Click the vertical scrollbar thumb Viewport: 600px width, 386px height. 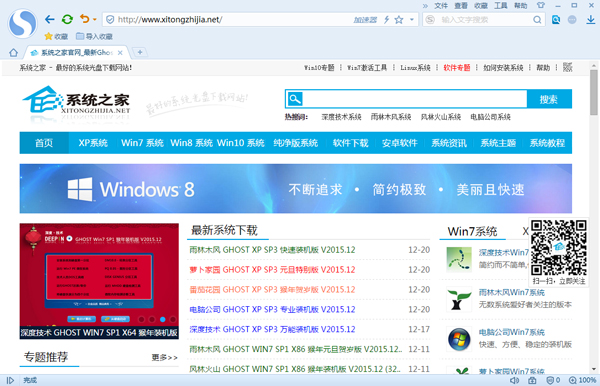(x=593, y=92)
